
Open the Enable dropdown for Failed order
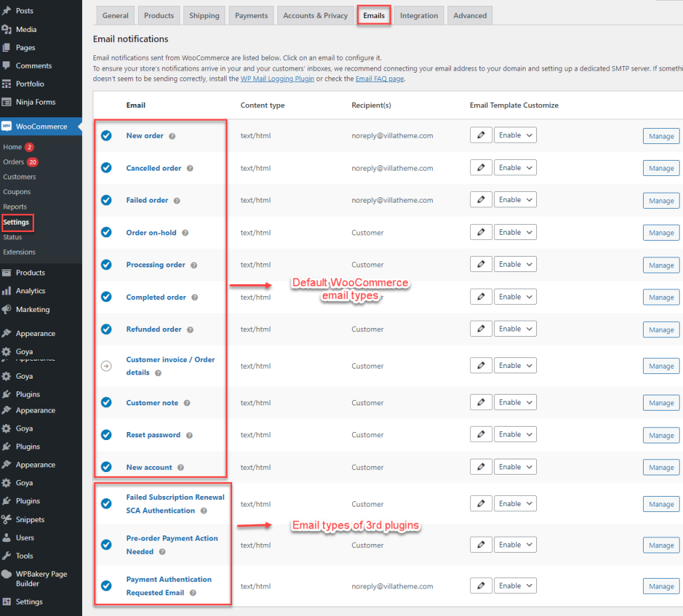click(x=515, y=199)
